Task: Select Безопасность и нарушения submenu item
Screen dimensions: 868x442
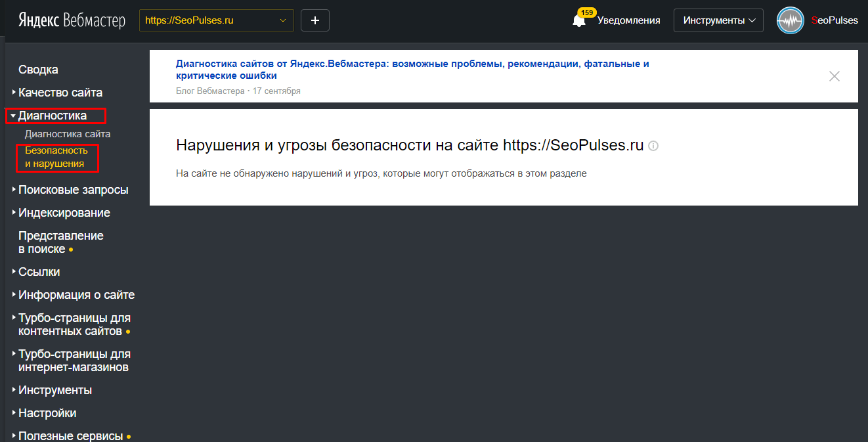Action: click(x=56, y=157)
